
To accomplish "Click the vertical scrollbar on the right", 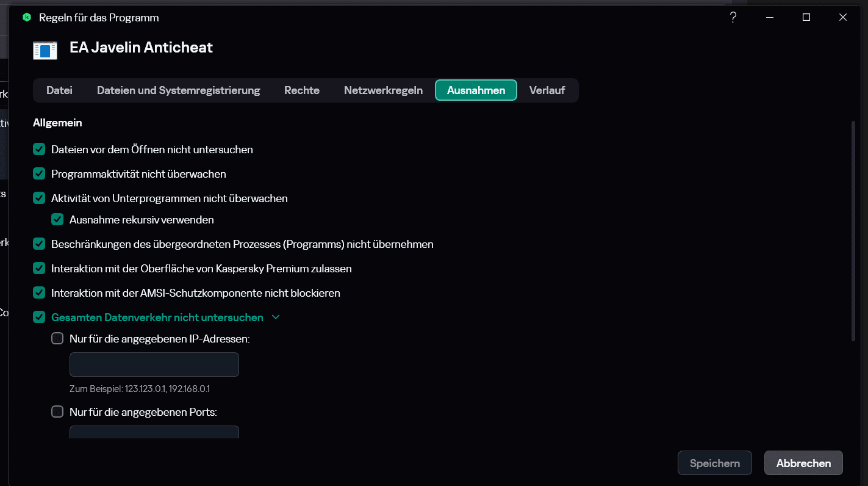I will pos(853,232).
